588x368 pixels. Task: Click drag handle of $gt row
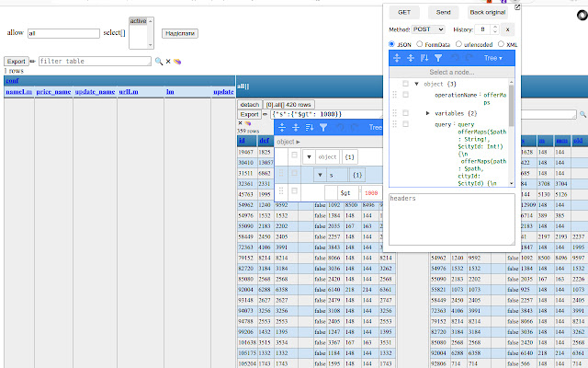(x=281, y=191)
